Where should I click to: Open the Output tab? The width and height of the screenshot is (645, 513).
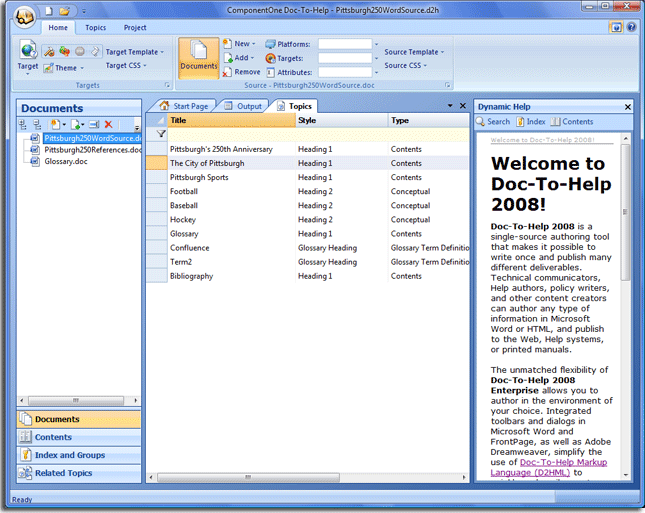(x=244, y=106)
